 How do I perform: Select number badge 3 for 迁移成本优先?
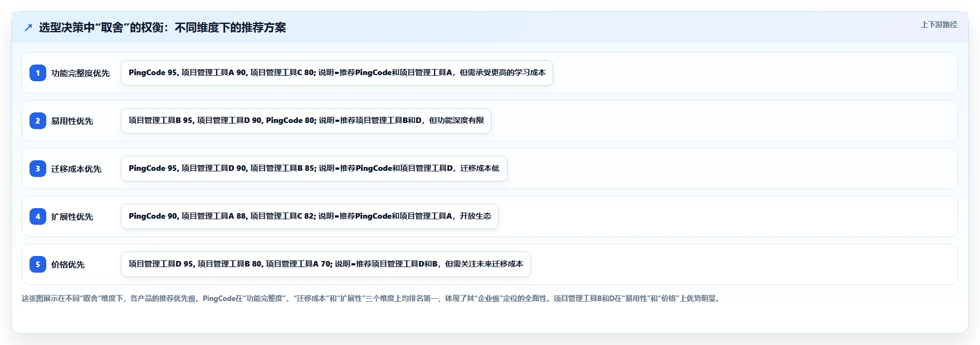pyautogui.click(x=38, y=169)
